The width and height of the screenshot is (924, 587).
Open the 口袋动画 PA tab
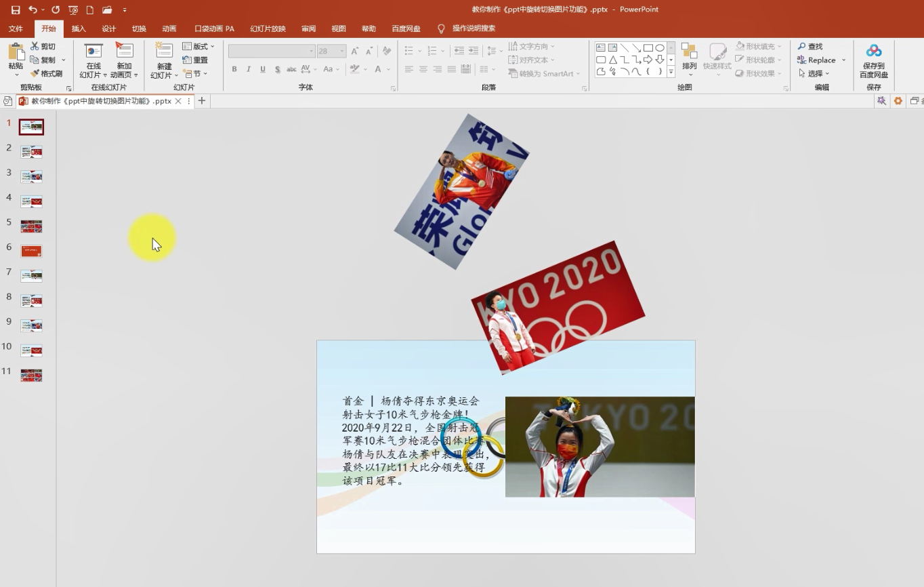(x=214, y=28)
